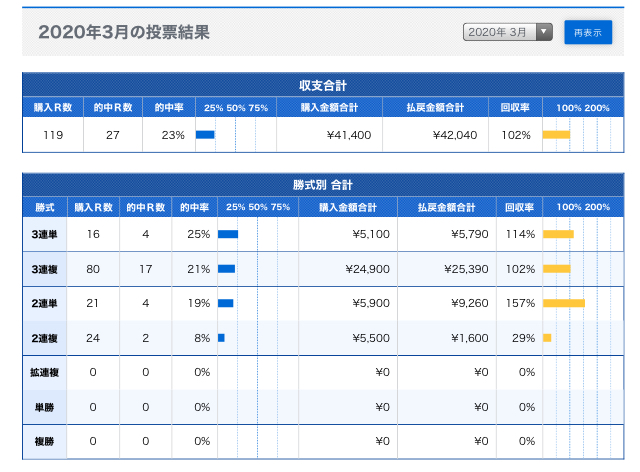The width and height of the screenshot is (640, 472).
Task: Click the yellow 102% bar in 収支合計 row
Action: point(556,135)
